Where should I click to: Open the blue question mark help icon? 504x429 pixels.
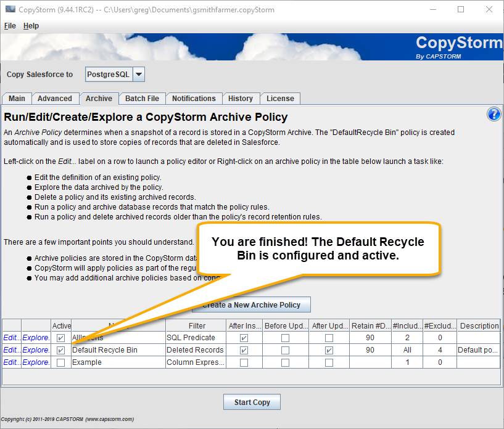(x=494, y=114)
